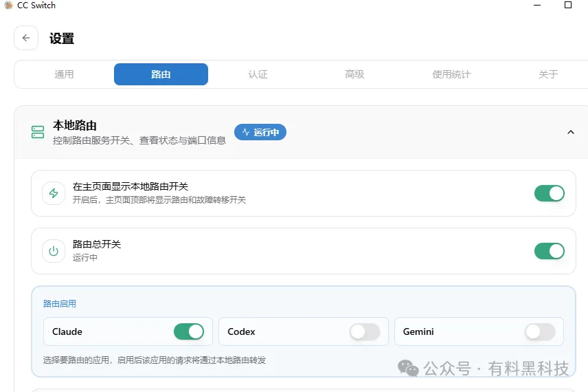Click the 本地路由 section heading
Screen dimensions: 588x392
pyautogui.click(x=75, y=125)
